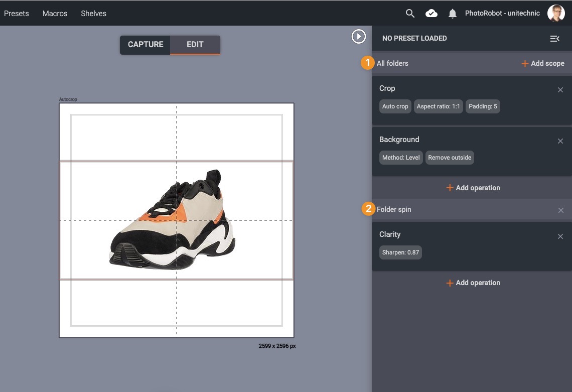Remove the Crop operation with its X icon

(x=560, y=90)
